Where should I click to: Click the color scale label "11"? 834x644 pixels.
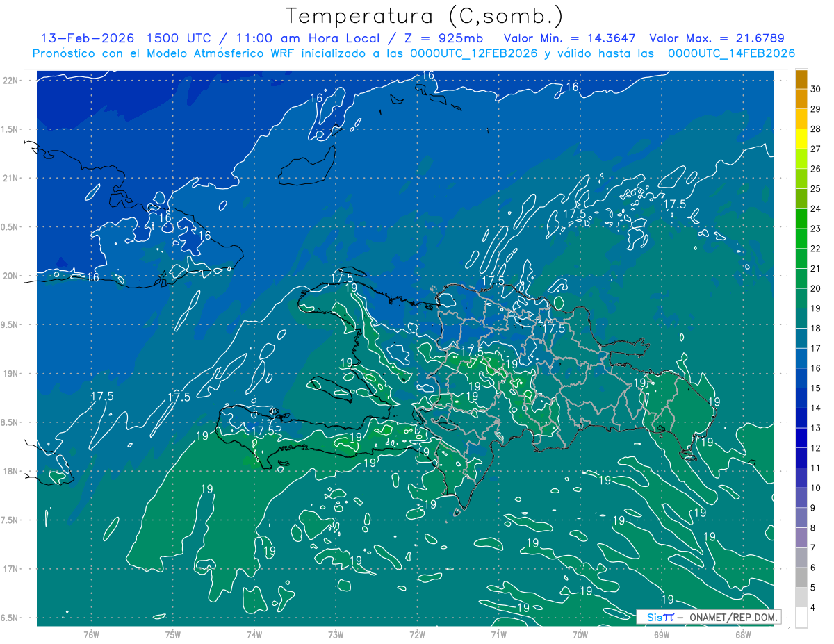coord(815,468)
